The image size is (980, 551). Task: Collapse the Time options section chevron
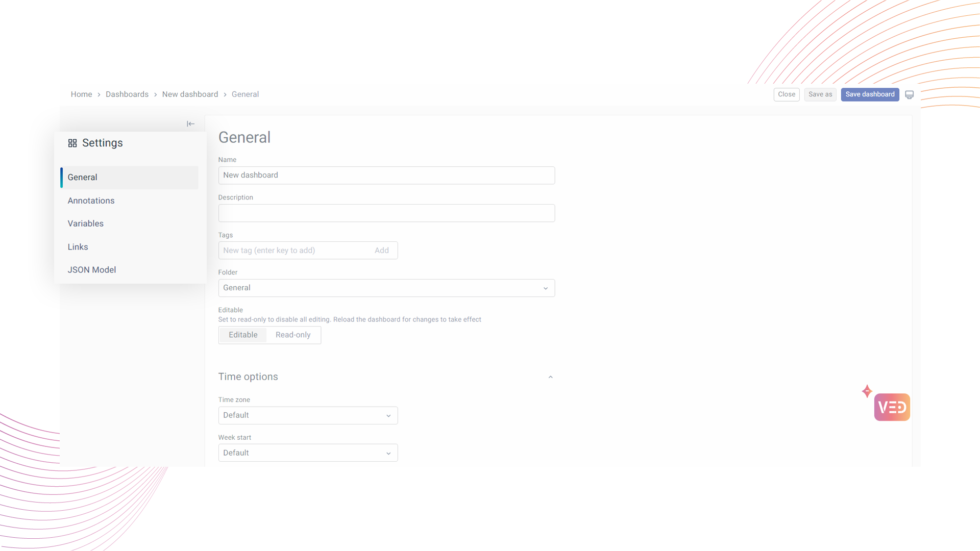click(x=550, y=377)
